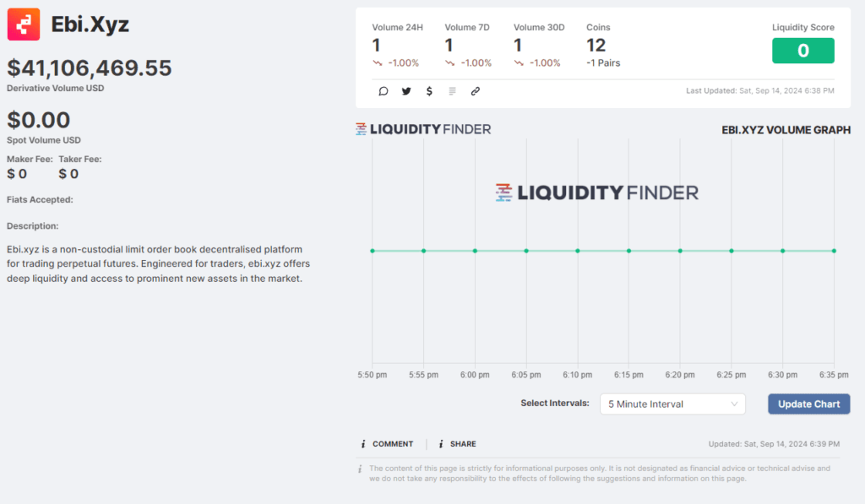Viewport: 865px width, 504px height.
Task: Click the Volume 7D -1.00% change
Action: [x=476, y=62]
